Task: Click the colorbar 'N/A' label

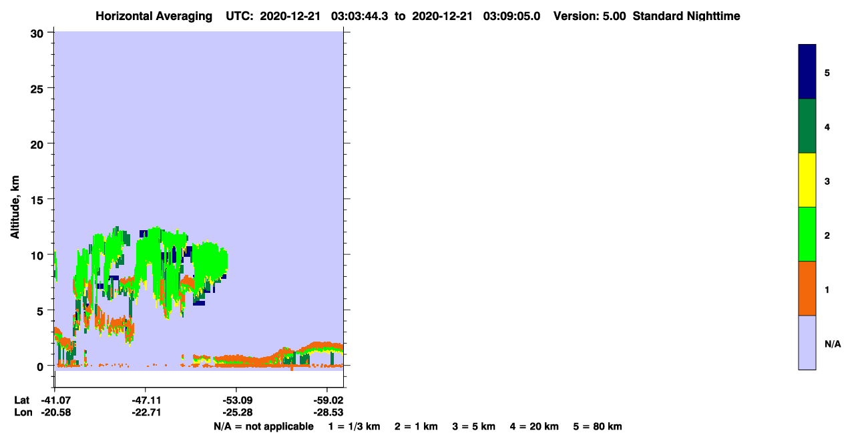Action: coord(833,344)
